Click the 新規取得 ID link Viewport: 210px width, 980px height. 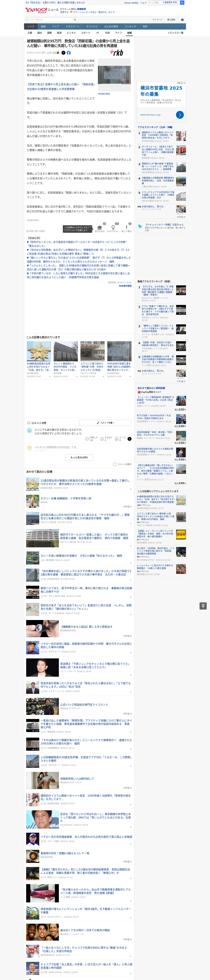point(82,9)
